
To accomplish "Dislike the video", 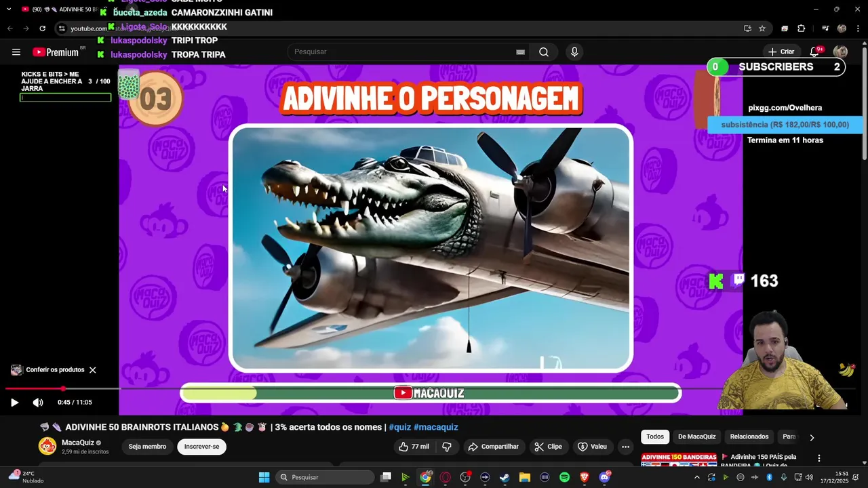I will [447, 447].
